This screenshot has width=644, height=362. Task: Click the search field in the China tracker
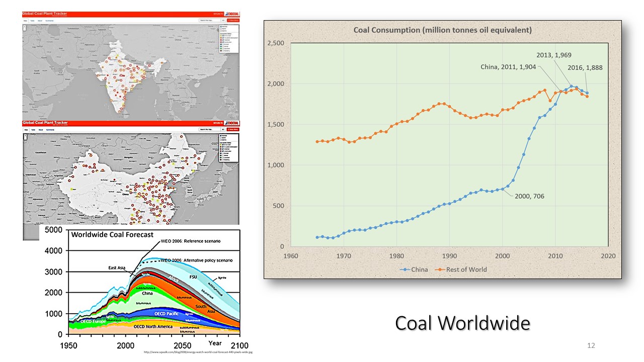point(210,130)
